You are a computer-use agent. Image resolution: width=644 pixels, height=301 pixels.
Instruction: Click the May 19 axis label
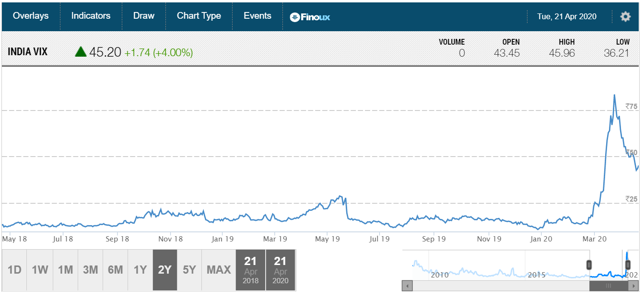point(328,239)
